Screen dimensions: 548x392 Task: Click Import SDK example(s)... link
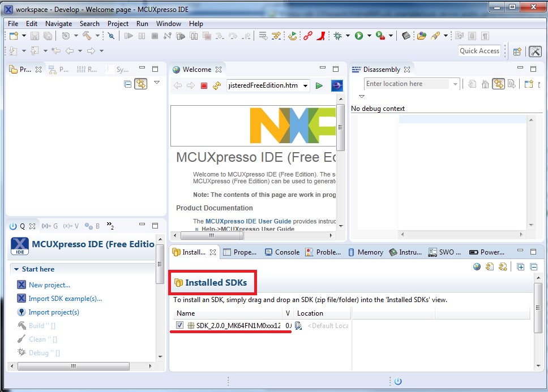(65, 299)
